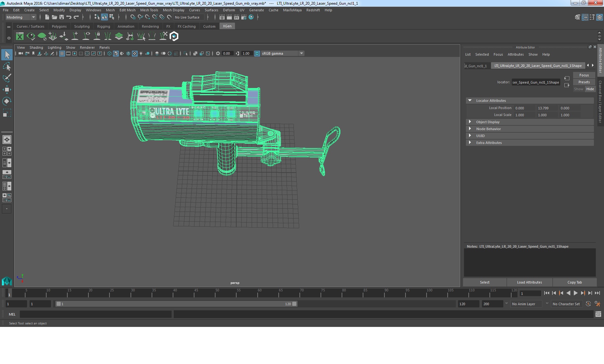Open a scene file icon
The width and height of the screenshot is (604, 364).
coord(54,17)
